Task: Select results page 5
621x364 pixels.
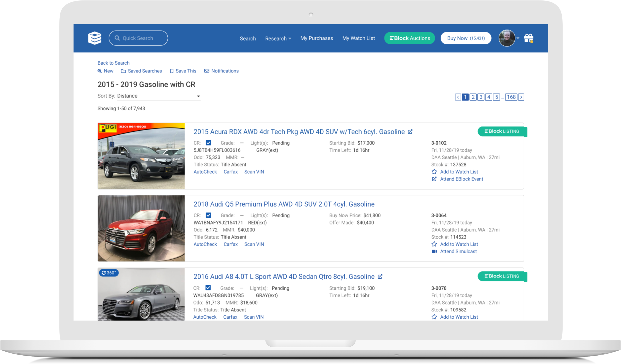Action: [x=496, y=97]
